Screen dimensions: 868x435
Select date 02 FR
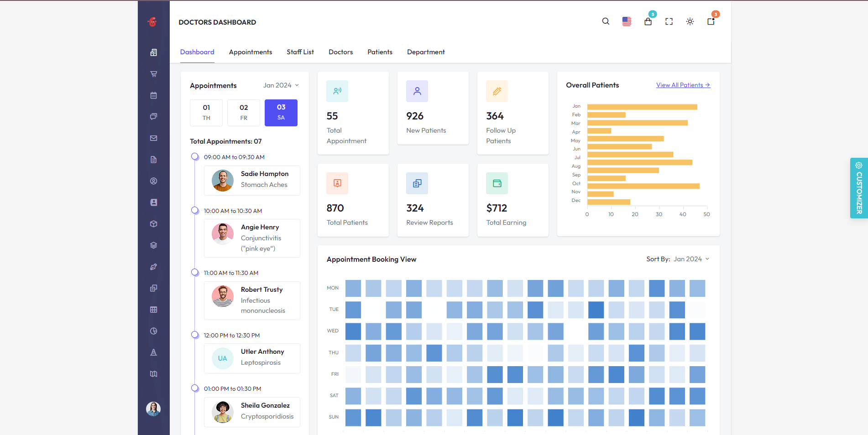click(244, 113)
